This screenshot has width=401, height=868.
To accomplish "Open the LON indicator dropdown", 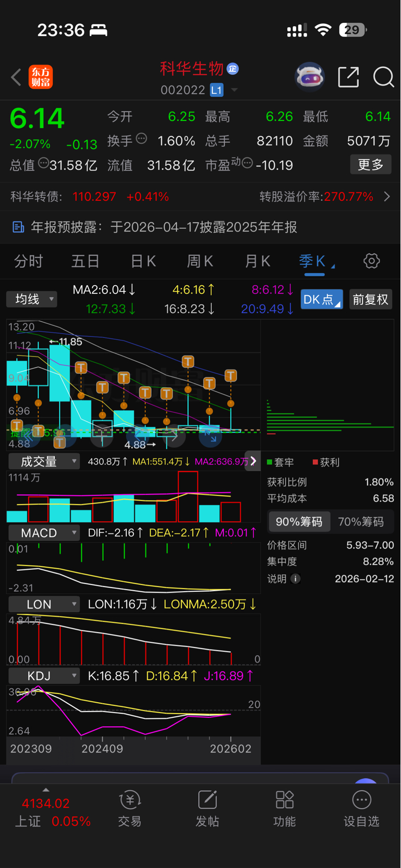I will coord(44,604).
